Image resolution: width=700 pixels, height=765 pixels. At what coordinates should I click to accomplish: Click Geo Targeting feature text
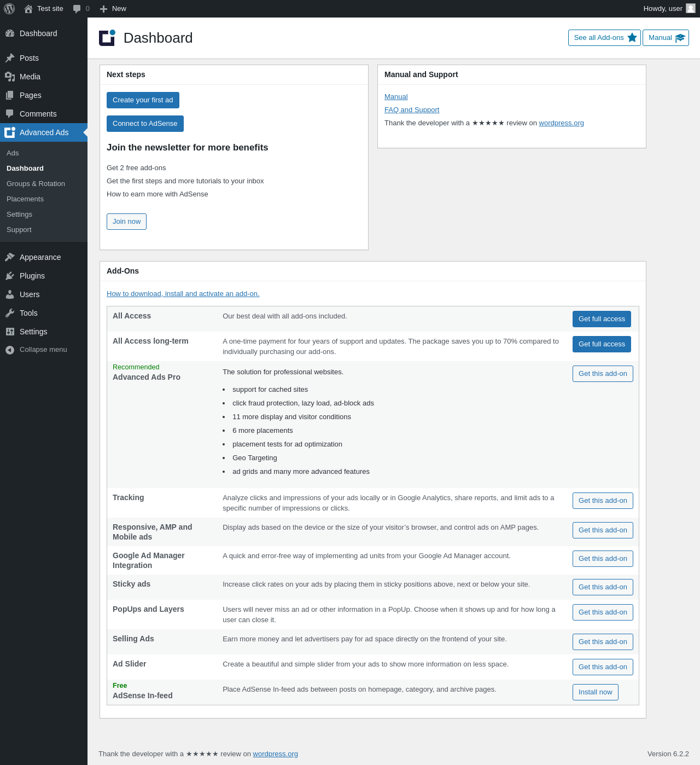point(255,458)
